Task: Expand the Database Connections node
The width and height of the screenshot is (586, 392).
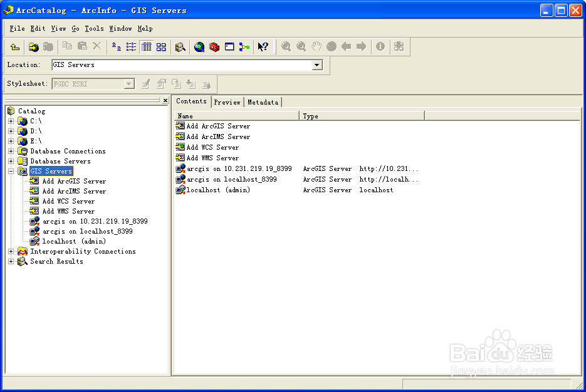Action: (11, 151)
